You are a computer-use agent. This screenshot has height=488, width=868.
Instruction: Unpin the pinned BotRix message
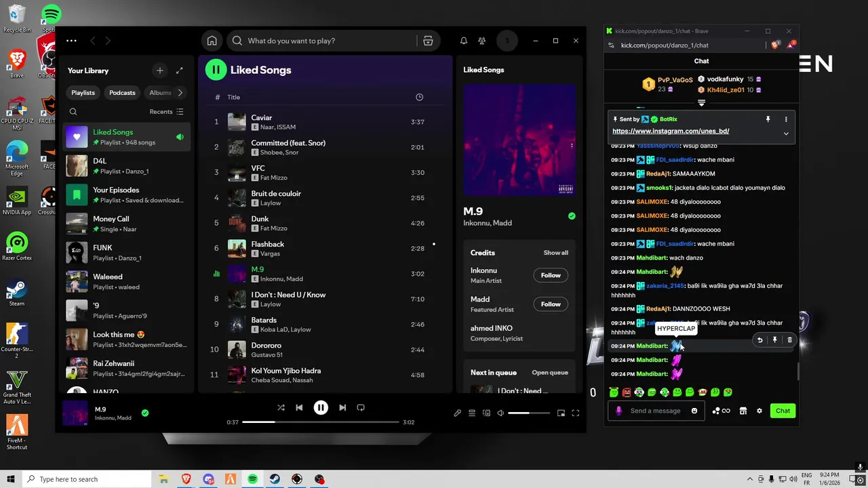[x=768, y=119]
